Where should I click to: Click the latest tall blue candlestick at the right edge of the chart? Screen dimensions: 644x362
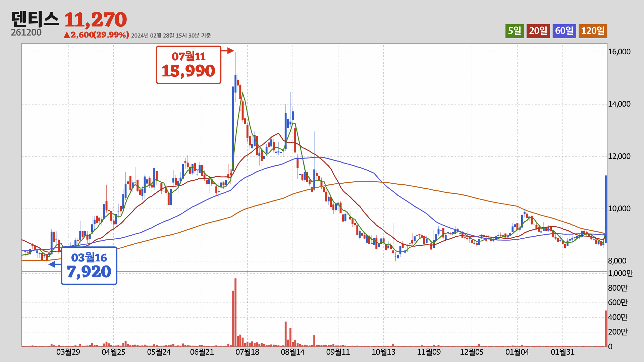[606, 209]
